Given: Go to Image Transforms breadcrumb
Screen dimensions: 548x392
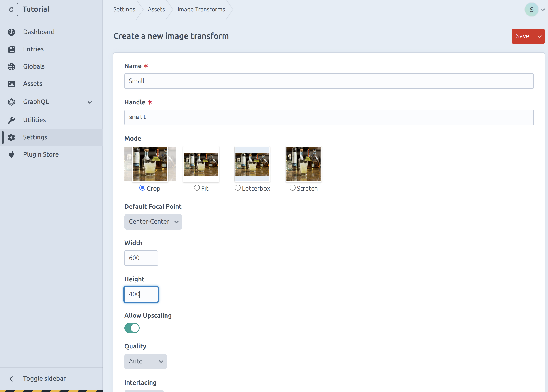Looking at the screenshot, I should 201,9.
